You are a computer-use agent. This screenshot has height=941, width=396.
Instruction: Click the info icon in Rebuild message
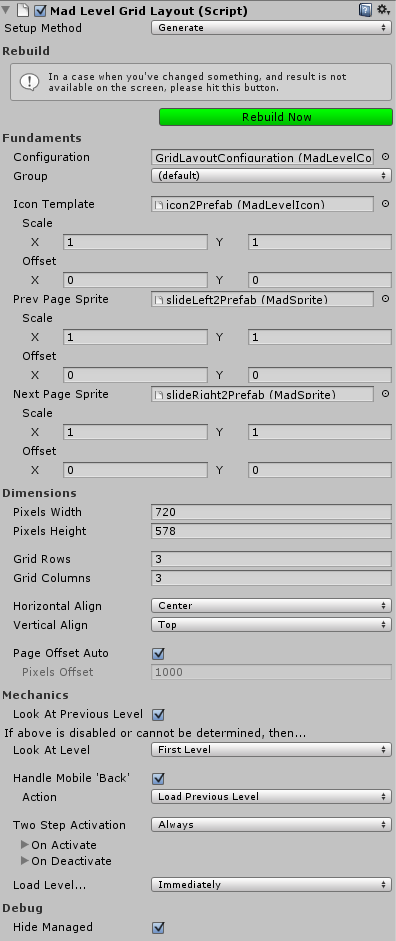coord(29,82)
